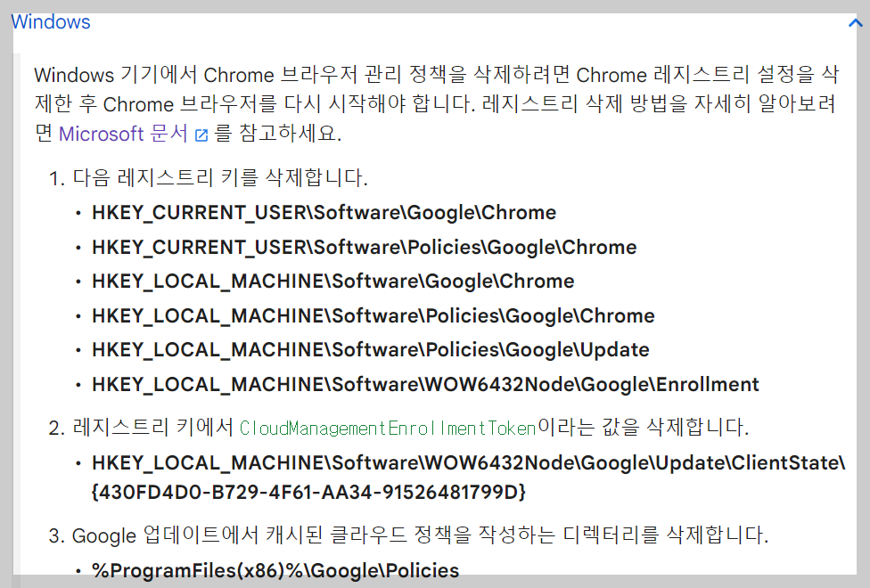
Task: Click HKEY_CURRENT_USER\Software\Google\Chrome key text
Action: (x=324, y=212)
